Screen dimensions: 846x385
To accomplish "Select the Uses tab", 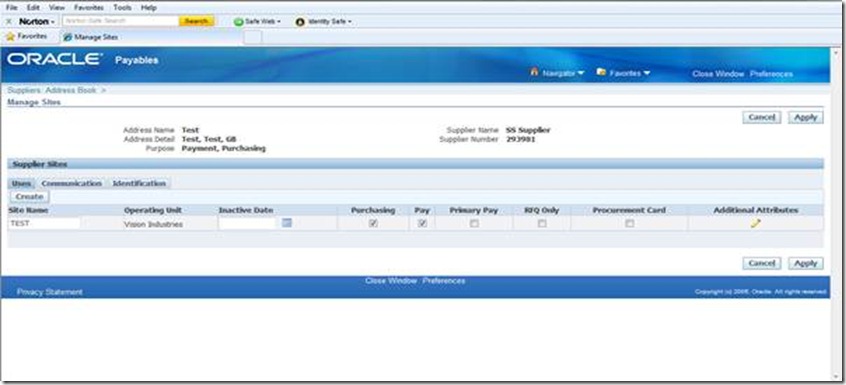I will point(22,183).
